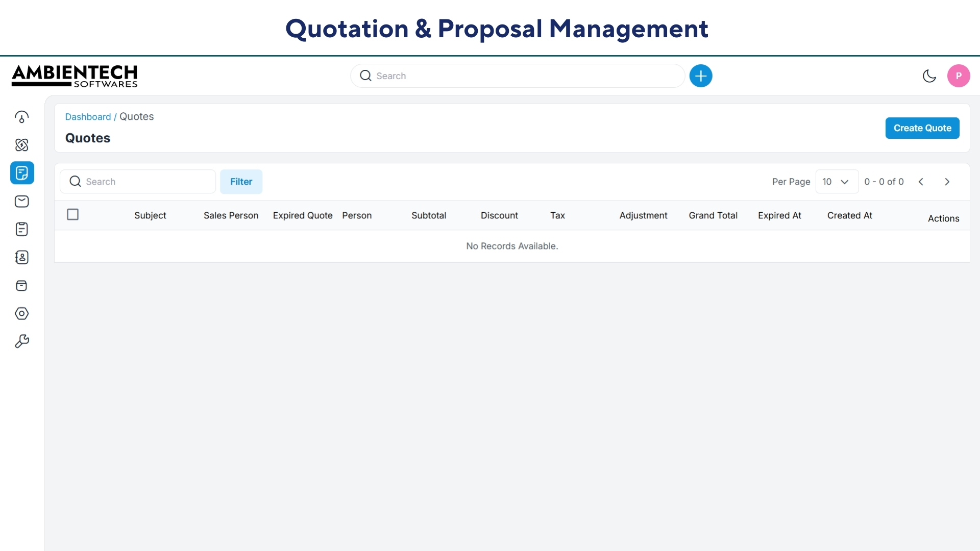Open the Per Page dropdown set to 10
The width and height of the screenshot is (980, 551).
tap(837, 181)
